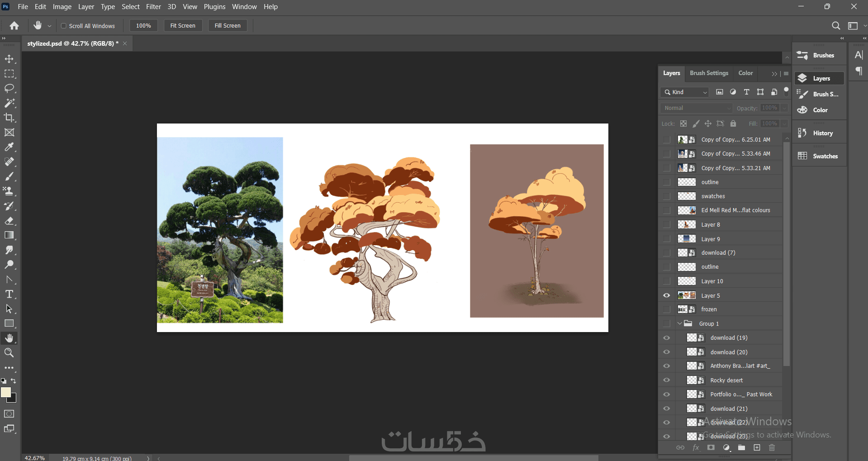Select the Pen tool
Screen dimensions: 868x461
[9, 280]
